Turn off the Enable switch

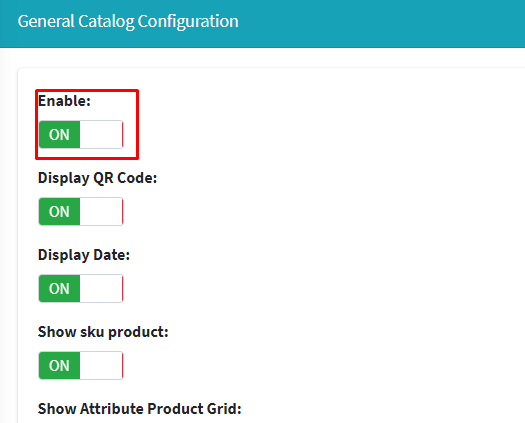81,135
